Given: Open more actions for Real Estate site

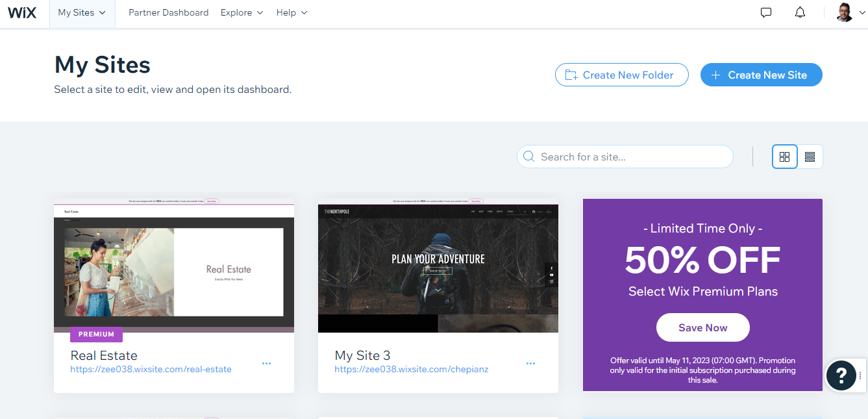Looking at the screenshot, I should 266,363.
